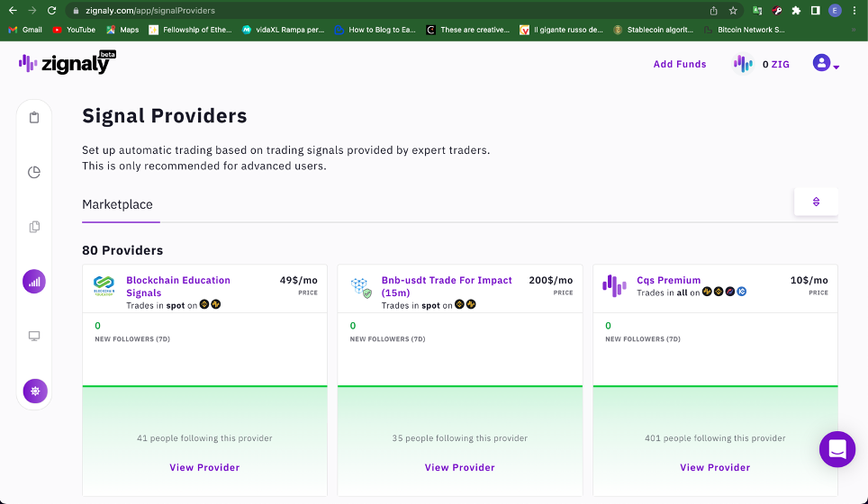
Task: Select the signal bars sidebar icon
Action: tap(34, 282)
